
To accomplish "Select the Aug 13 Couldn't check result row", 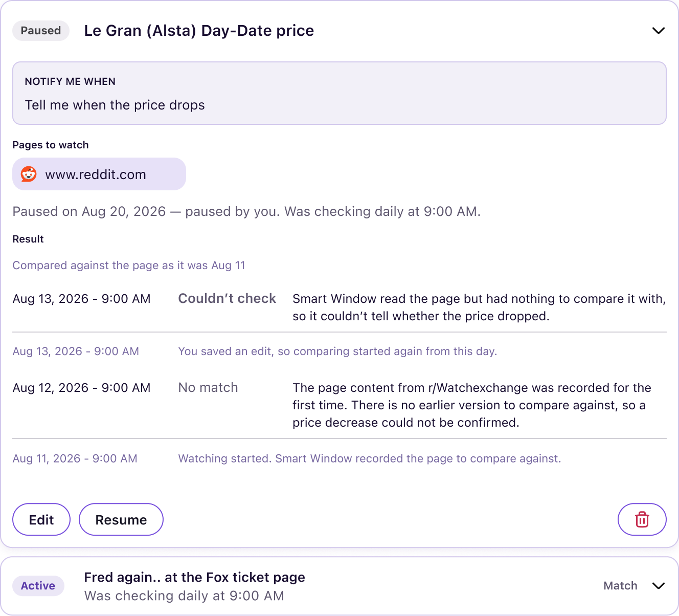I will pyautogui.click(x=339, y=307).
